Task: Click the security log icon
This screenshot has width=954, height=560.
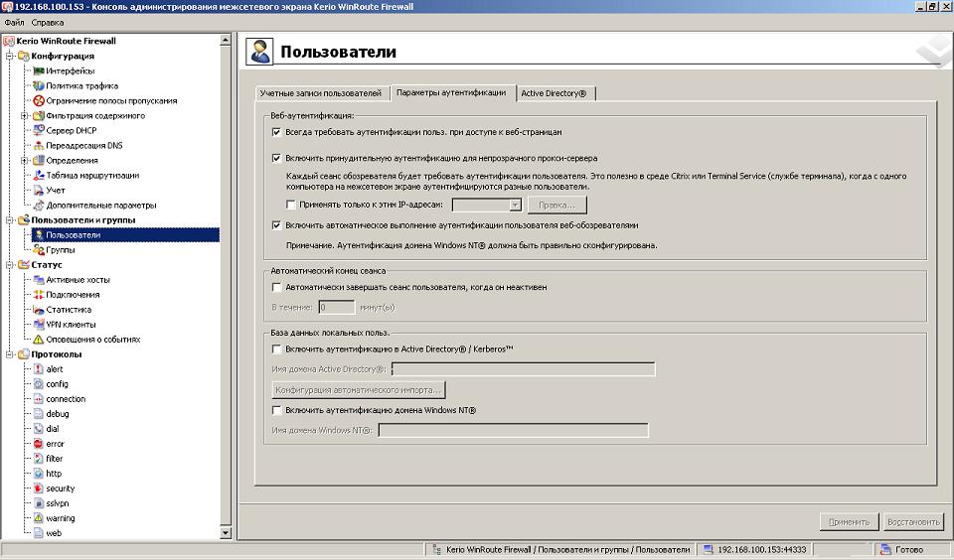Action: [x=39, y=489]
